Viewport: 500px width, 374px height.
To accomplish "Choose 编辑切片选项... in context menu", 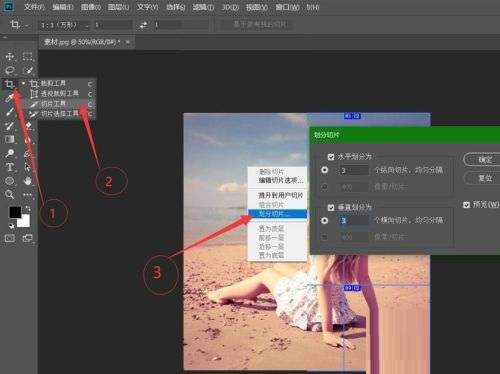I will coord(277,180).
